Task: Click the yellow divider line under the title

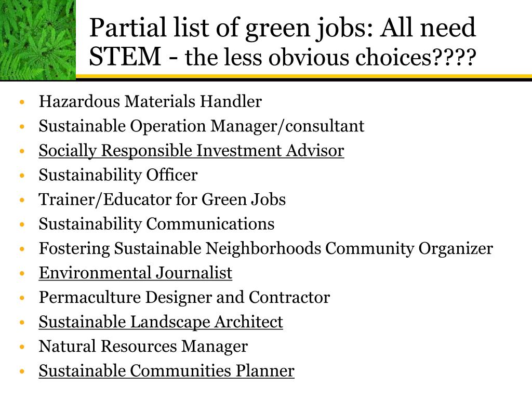Action: [303, 76]
